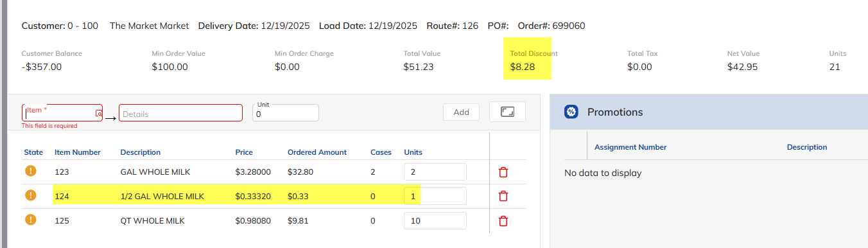
Task: Click the No data to display message
Action: coord(603,173)
